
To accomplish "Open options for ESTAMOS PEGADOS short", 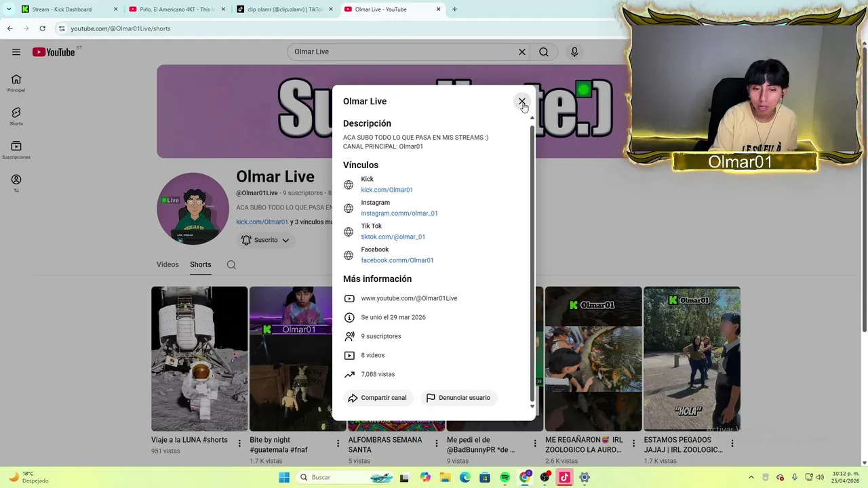I will coord(732,443).
